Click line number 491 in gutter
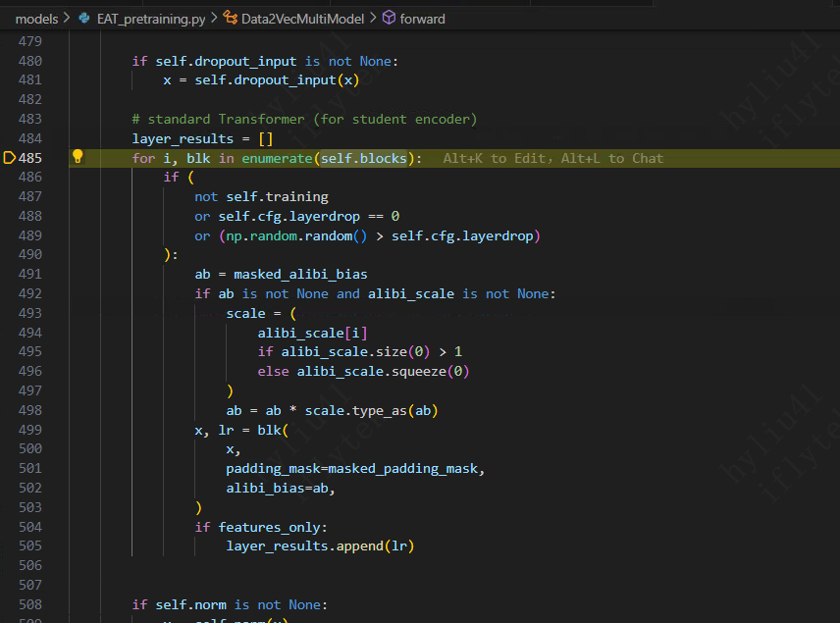This screenshot has width=840, height=623. pyautogui.click(x=30, y=274)
